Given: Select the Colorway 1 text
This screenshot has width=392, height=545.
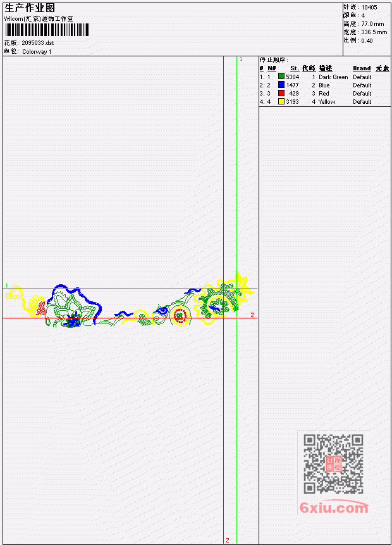Looking at the screenshot, I should (x=37, y=52).
